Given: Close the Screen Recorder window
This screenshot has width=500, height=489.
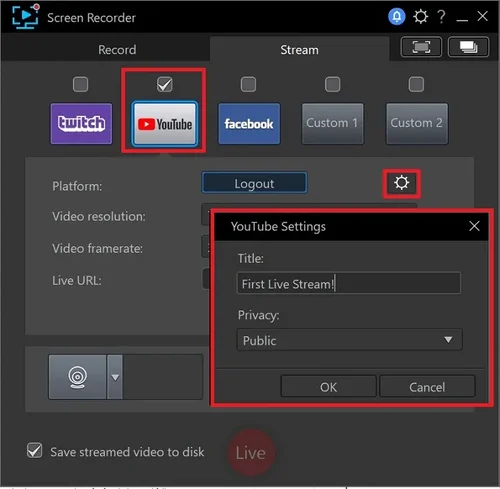Looking at the screenshot, I should (482, 16).
